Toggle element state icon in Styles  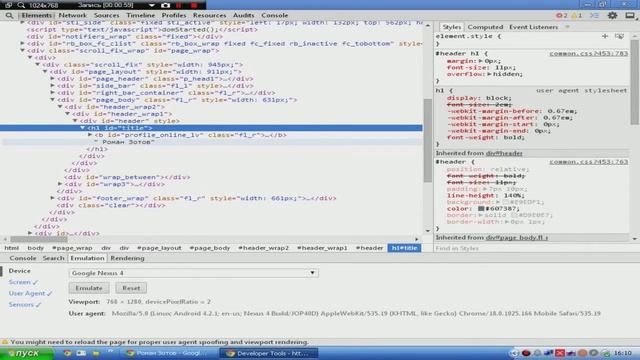click(619, 36)
